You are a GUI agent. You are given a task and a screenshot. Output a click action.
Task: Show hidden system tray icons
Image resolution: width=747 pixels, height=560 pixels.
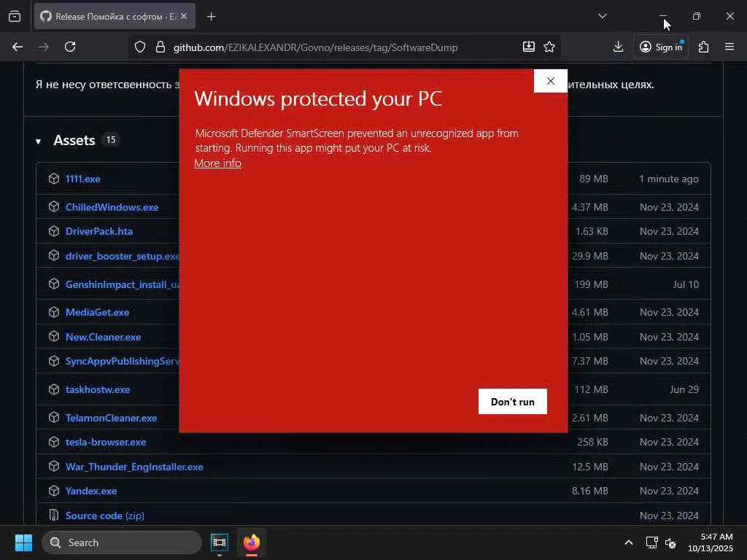pyautogui.click(x=629, y=542)
